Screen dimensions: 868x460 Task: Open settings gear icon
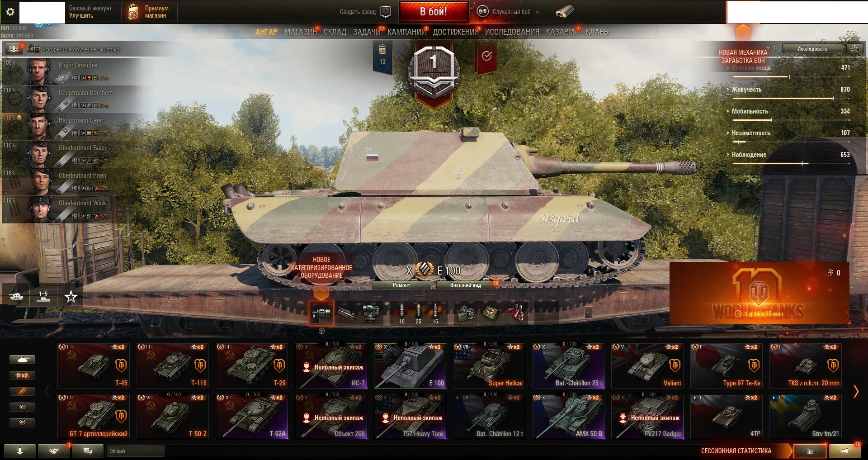click(x=10, y=12)
